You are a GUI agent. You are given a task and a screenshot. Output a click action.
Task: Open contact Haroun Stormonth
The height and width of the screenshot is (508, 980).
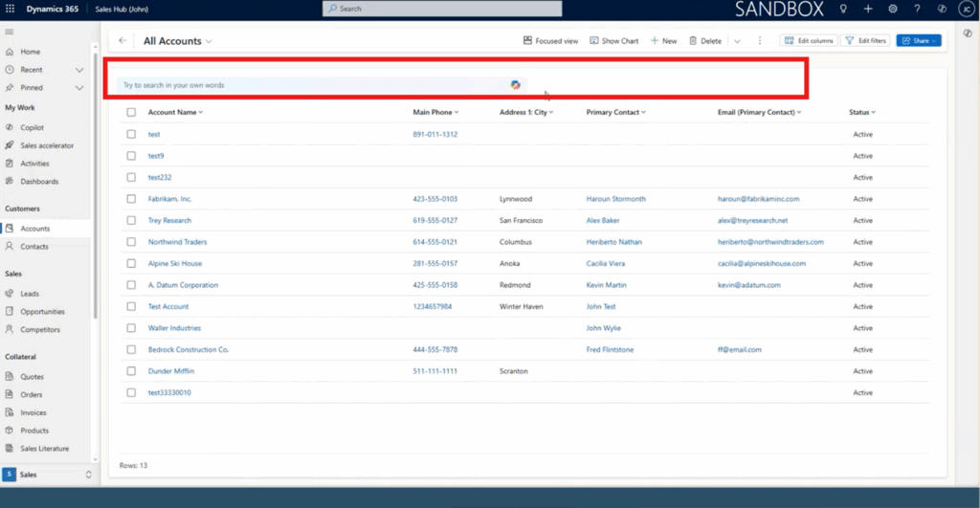(615, 199)
